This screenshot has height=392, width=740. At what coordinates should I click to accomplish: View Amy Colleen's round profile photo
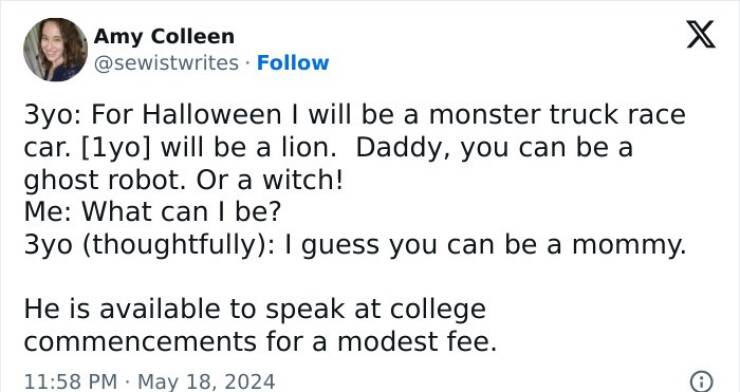click(x=55, y=50)
